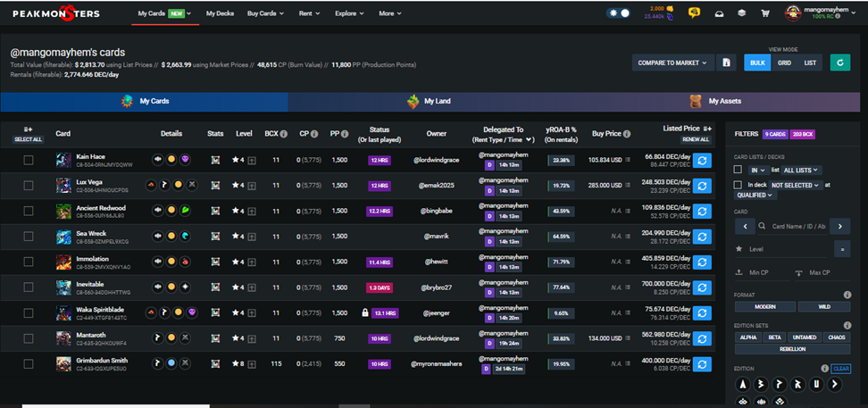Check the Mantaroth row checkbox
Screen dimensions: 868x408
pos(29,338)
